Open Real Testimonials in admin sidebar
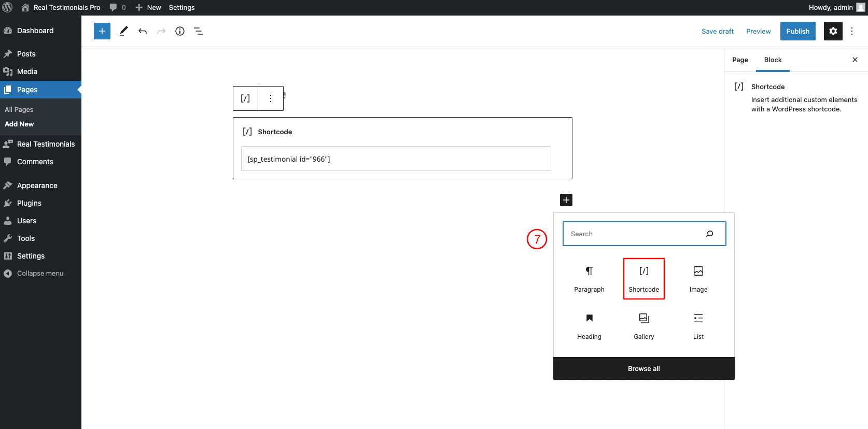This screenshot has width=868, height=429. [x=46, y=144]
